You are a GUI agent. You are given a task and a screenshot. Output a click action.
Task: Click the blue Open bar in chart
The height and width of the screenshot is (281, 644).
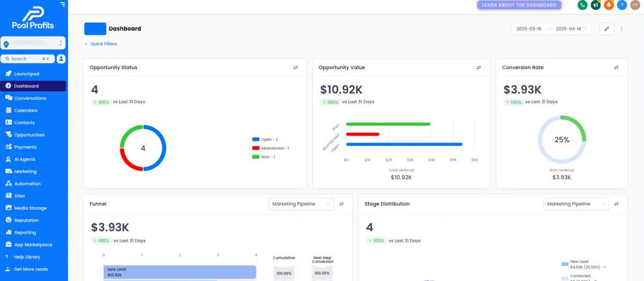pos(404,144)
